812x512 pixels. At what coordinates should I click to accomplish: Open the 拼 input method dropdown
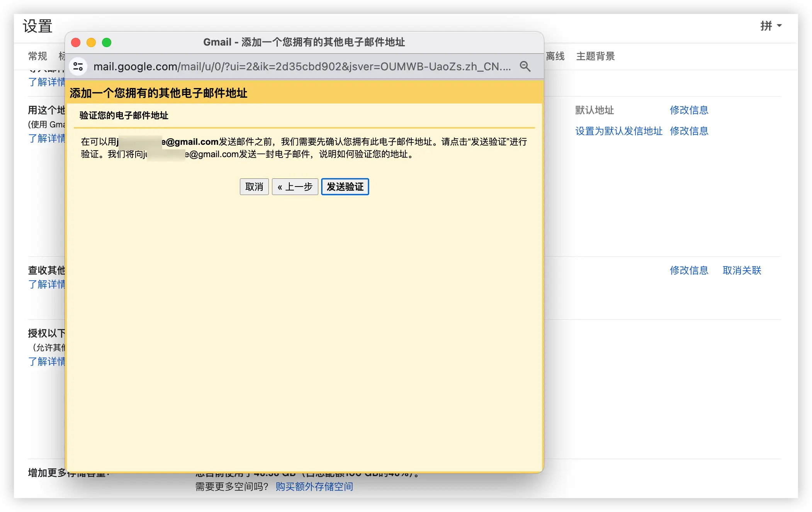771,26
